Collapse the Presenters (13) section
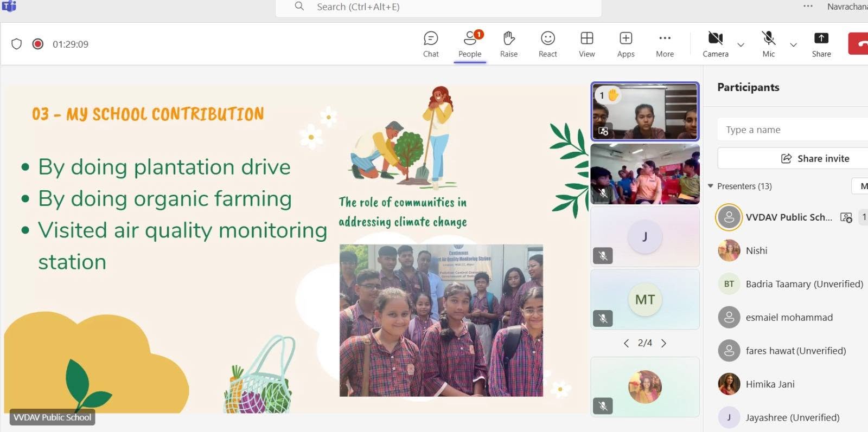Viewport: 868px width, 432px height. [710, 186]
